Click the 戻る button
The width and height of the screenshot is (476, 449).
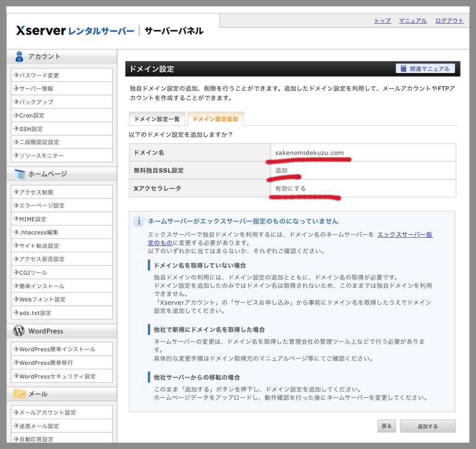[386, 426]
